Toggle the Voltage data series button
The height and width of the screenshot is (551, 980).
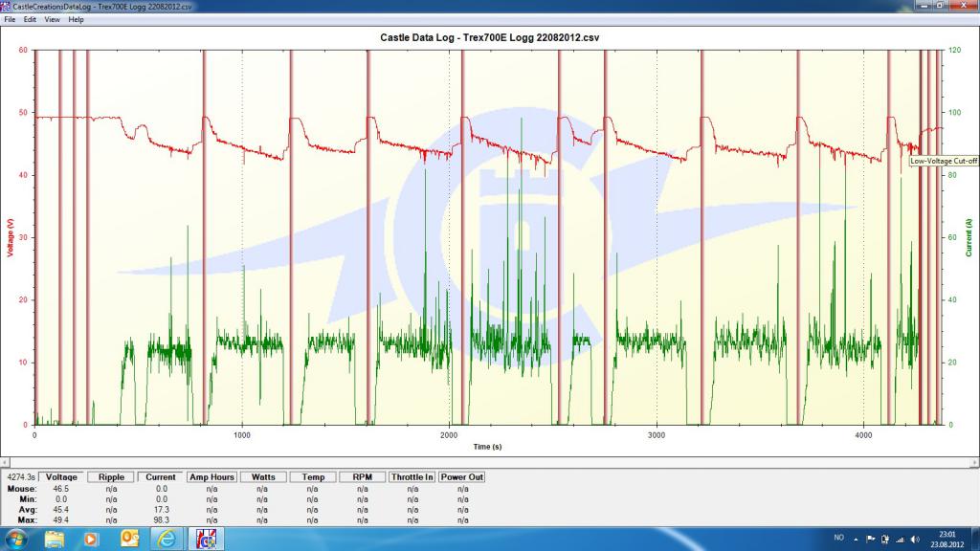point(62,476)
